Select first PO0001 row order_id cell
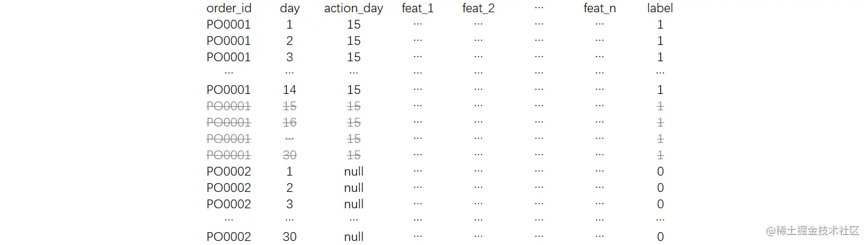Viewport: 868px width, 245px height. [x=229, y=24]
